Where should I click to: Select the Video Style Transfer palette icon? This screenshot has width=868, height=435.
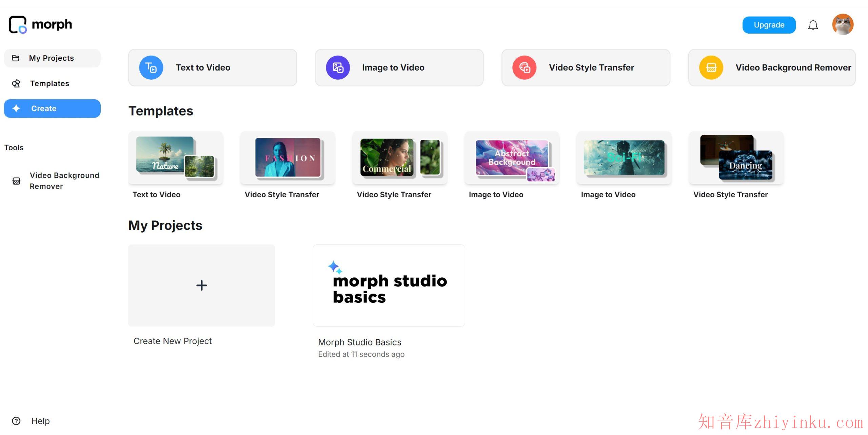tap(524, 67)
